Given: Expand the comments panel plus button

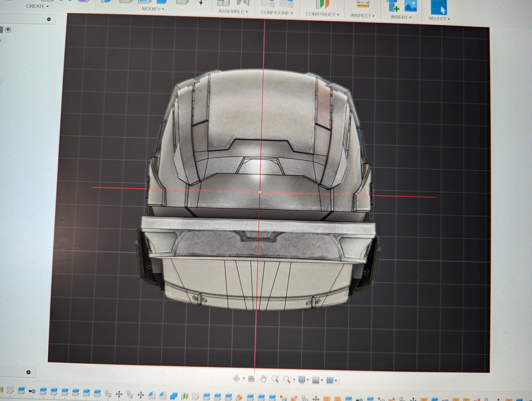Looking at the screenshot, I should pos(28,372).
